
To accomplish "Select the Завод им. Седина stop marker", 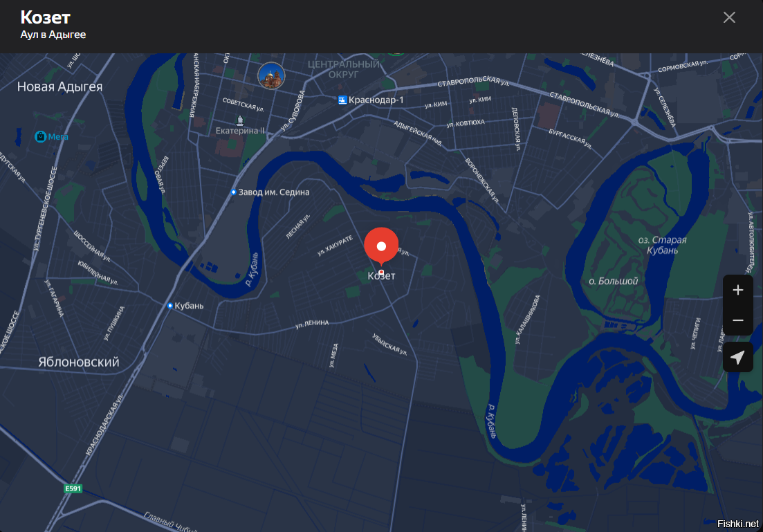I will click(x=234, y=192).
